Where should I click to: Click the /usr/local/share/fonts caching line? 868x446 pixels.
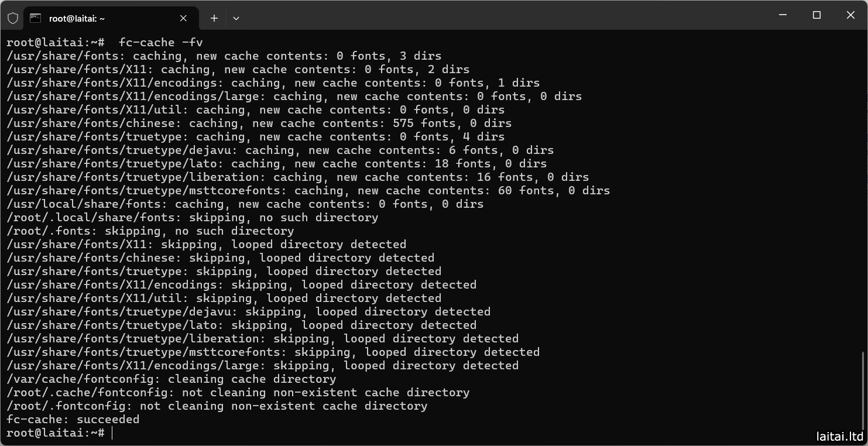pyautogui.click(x=245, y=204)
